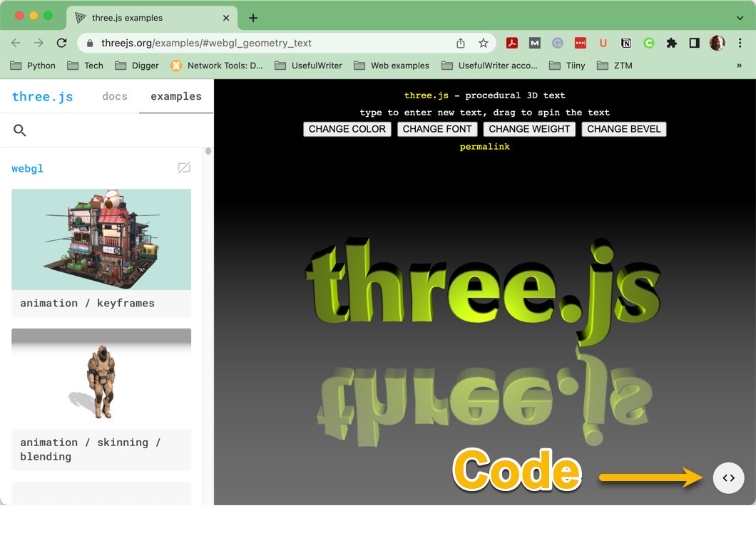Click the CHANGE BEVEL button

624,129
